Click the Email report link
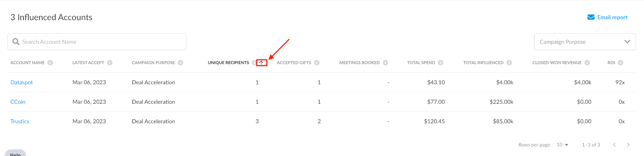Viewport: 644px width, 156px height. click(607, 17)
